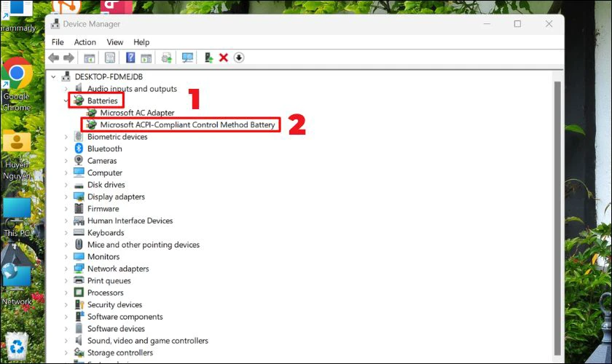Click the Device Manager vertical scrollbar
The width and height of the screenshot is (612, 364).
tap(557, 218)
